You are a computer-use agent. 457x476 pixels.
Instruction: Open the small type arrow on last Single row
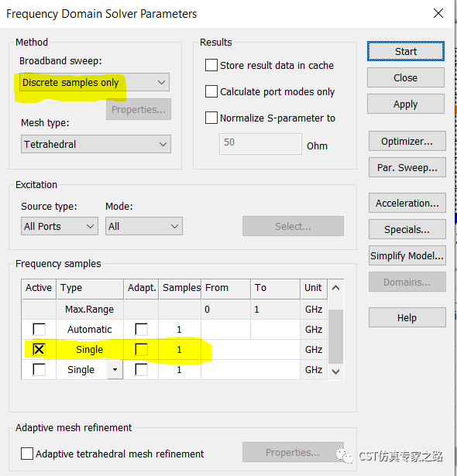(115, 369)
